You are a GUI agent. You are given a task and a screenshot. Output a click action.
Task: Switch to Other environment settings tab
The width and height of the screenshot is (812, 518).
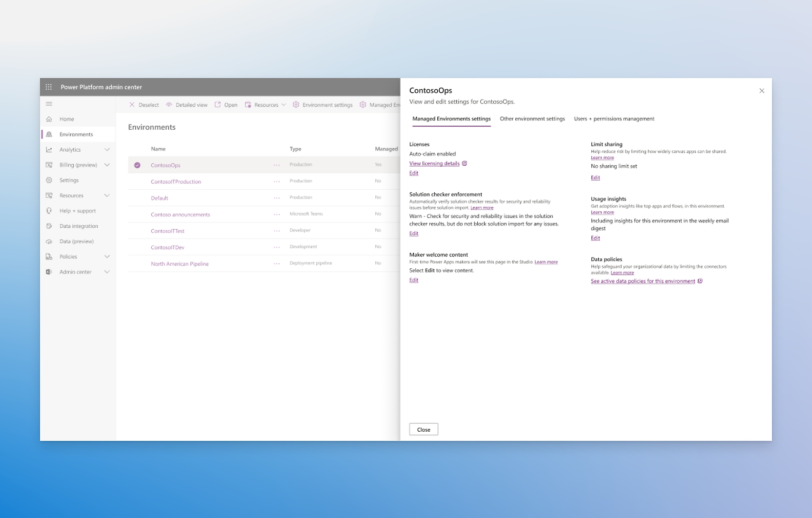(x=532, y=119)
